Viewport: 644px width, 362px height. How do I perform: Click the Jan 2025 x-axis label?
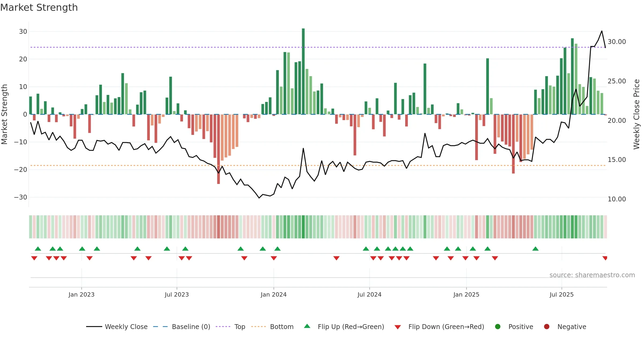[466, 295]
